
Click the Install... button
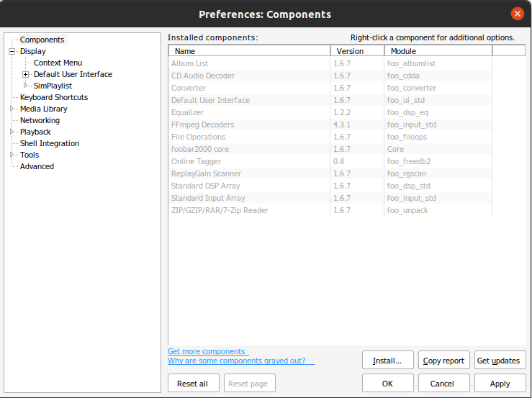click(x=388, y=360)
